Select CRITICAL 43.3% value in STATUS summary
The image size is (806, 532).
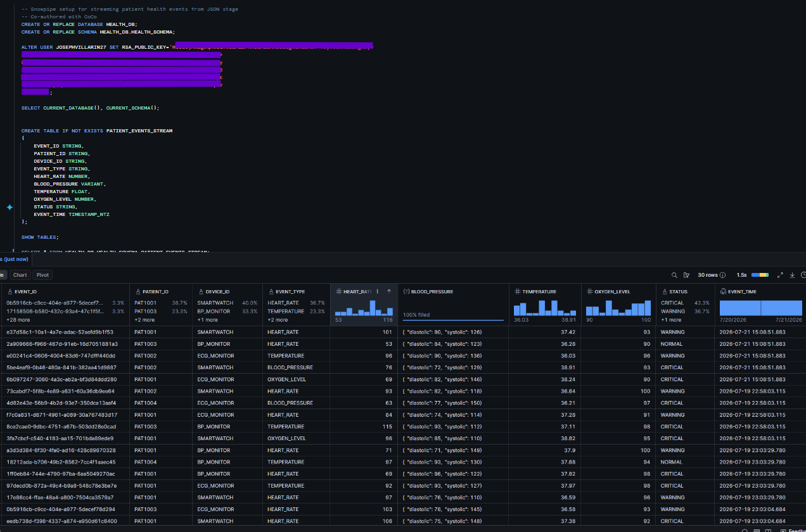[685, 303]
